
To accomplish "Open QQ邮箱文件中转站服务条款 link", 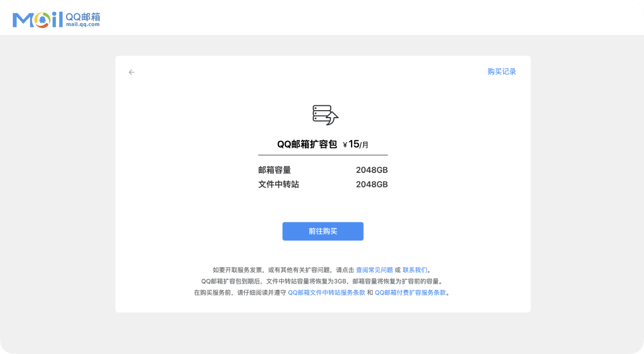I will [x=326, y=293].
